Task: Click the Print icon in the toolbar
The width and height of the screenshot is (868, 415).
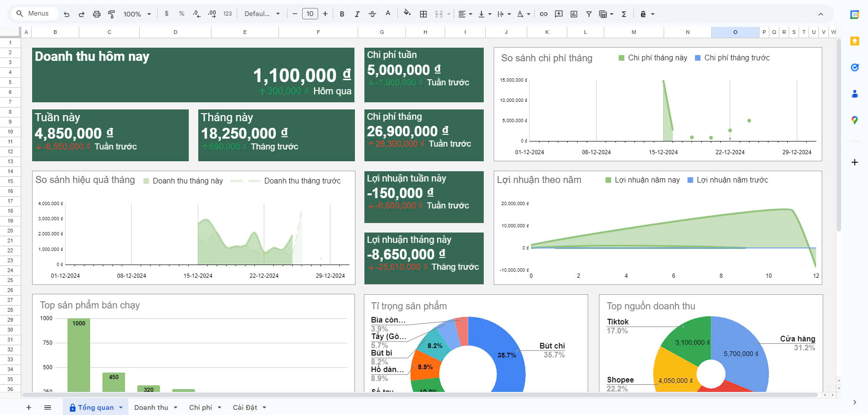Action: point(97,14)
